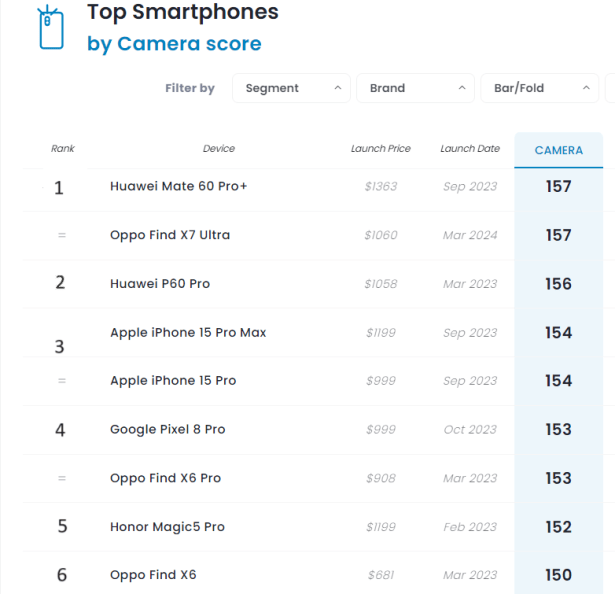Open the Oppo Find X7 Ultra link
Screen dimensions: 615x594
170,235
